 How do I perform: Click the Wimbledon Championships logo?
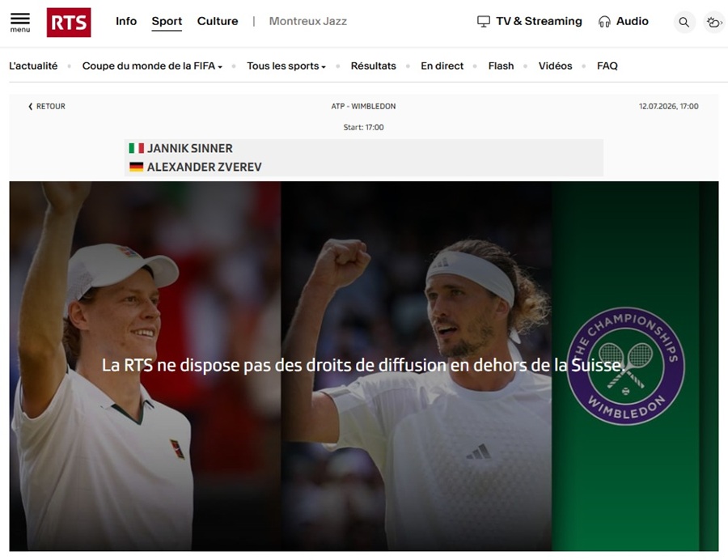tap(625, 366)
